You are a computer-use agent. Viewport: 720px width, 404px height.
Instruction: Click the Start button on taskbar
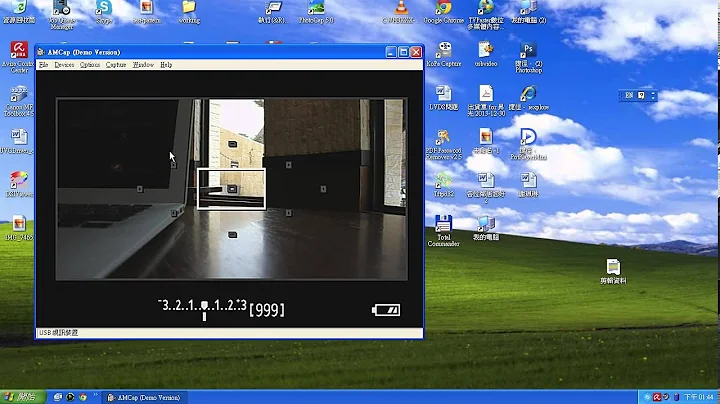pos(22,397)
